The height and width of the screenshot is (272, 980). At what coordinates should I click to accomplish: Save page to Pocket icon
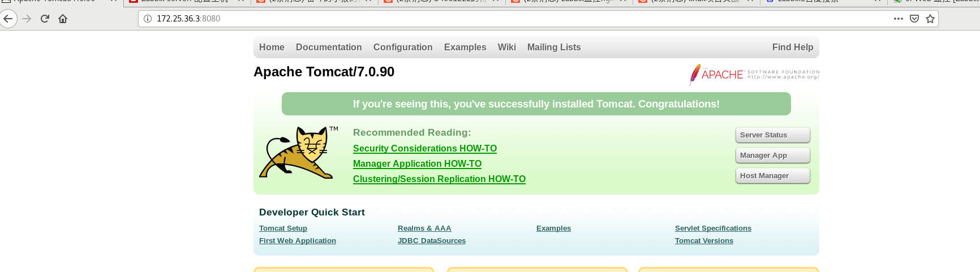click(914, 19)
